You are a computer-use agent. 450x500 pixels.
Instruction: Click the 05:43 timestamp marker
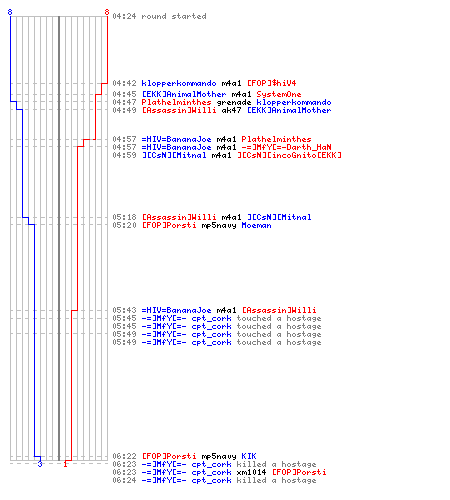[124, 310]
